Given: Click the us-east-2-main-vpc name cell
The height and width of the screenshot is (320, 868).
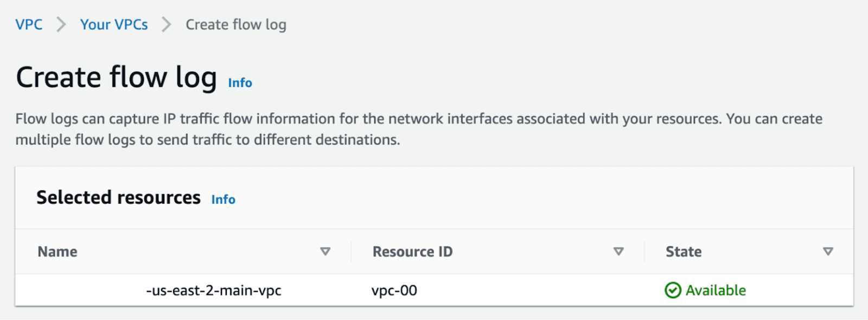Looking at the screenshot, I should click(214, 291).
